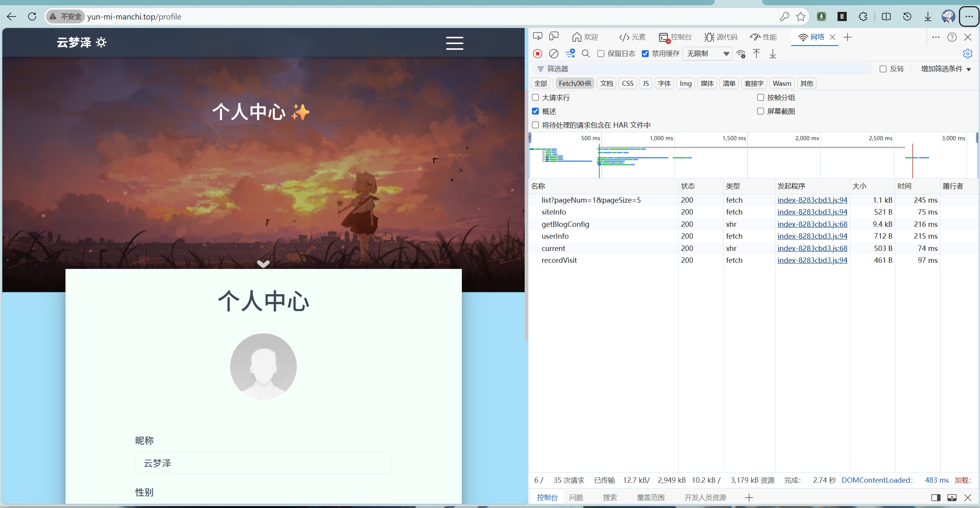Open network conditions wifi-gear icon
This screenshot has height=508, width=980.
tap(741, 54)
